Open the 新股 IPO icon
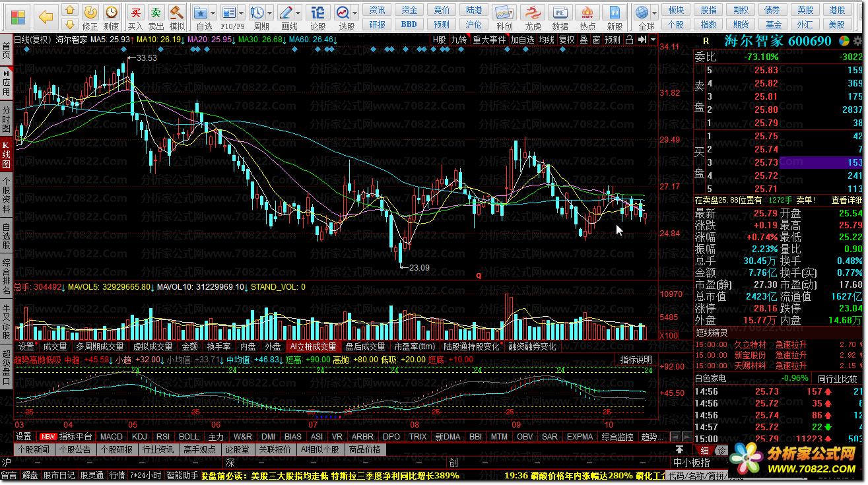Viewport: 868px width, 485px height. pos(615,17)
